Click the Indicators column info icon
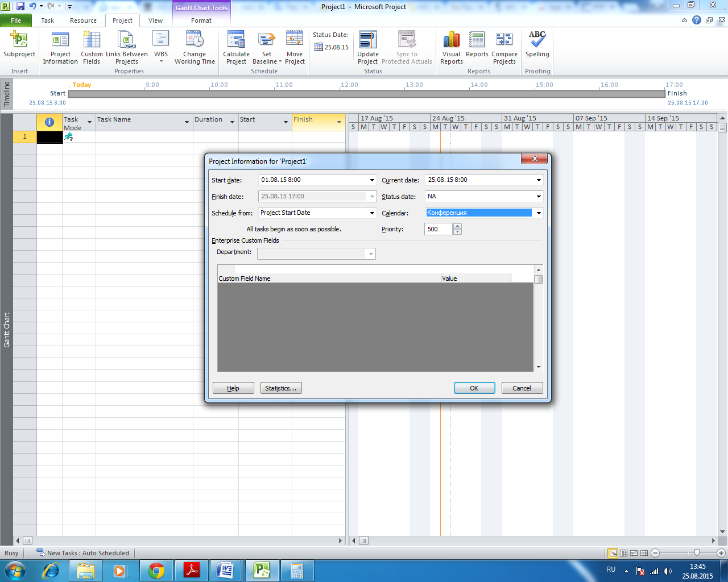 coord(49,122)
